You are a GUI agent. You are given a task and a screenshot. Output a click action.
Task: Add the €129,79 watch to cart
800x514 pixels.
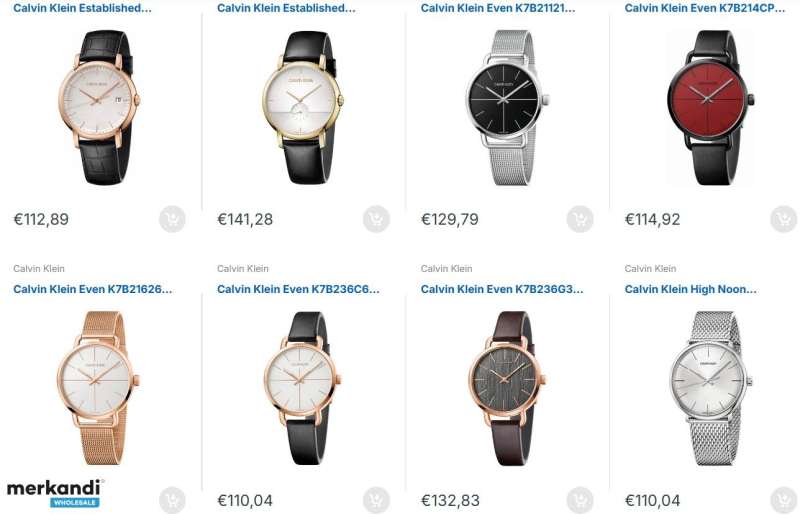[x=580, y=219]
